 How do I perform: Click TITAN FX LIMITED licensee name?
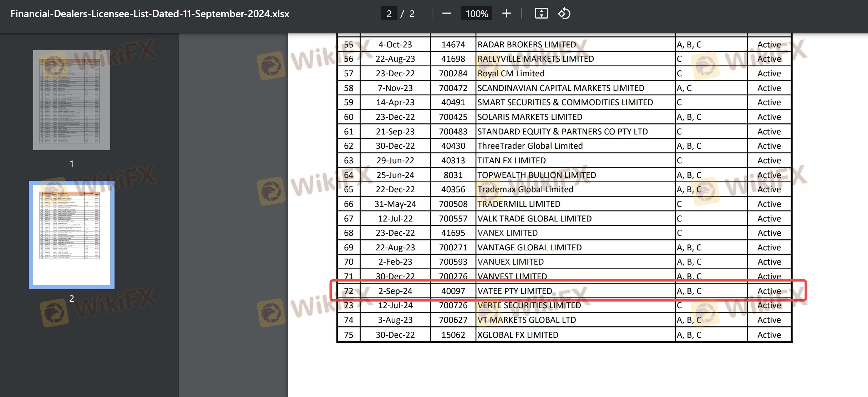[x=511, y=161]
